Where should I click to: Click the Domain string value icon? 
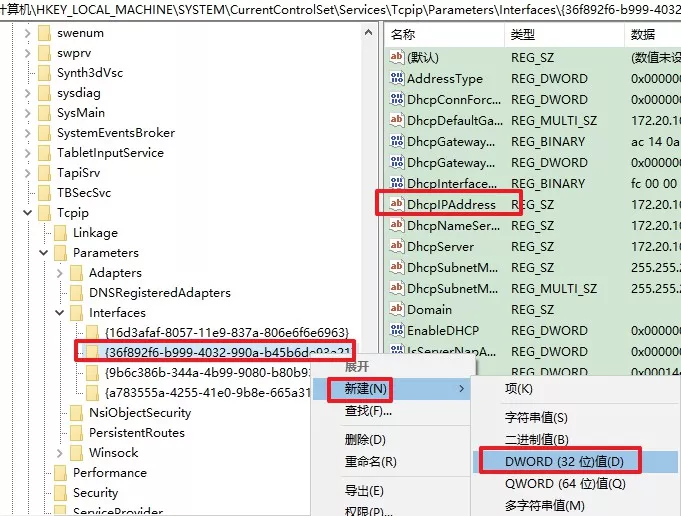pyautogui.click(x=396, y=310)
